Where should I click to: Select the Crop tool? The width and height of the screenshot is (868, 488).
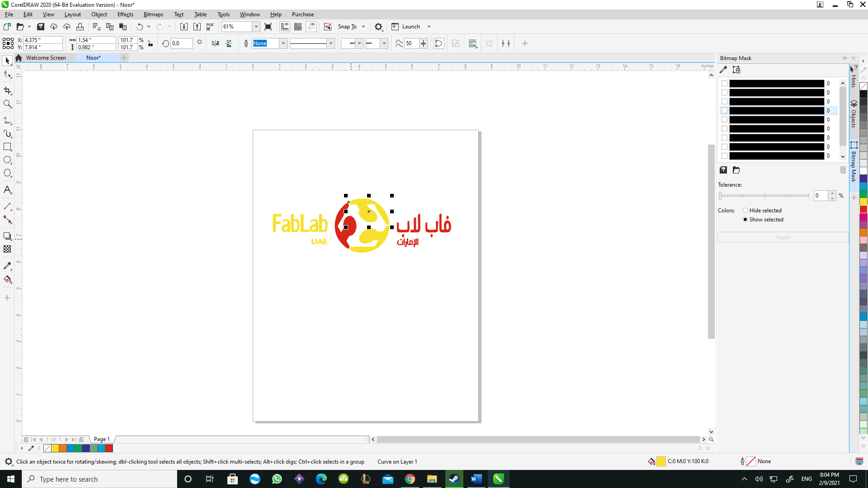(7, 90)
